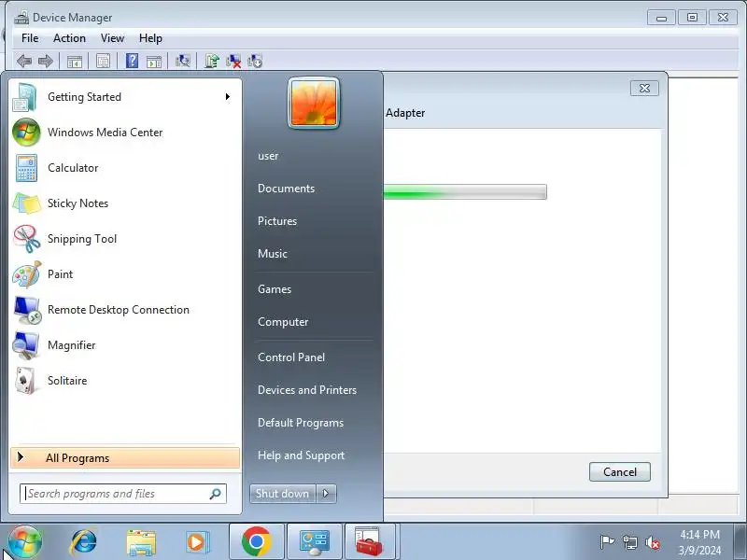Open Remote Desktop Connection
The image size is (747, 560).
(x=124, y=310)
